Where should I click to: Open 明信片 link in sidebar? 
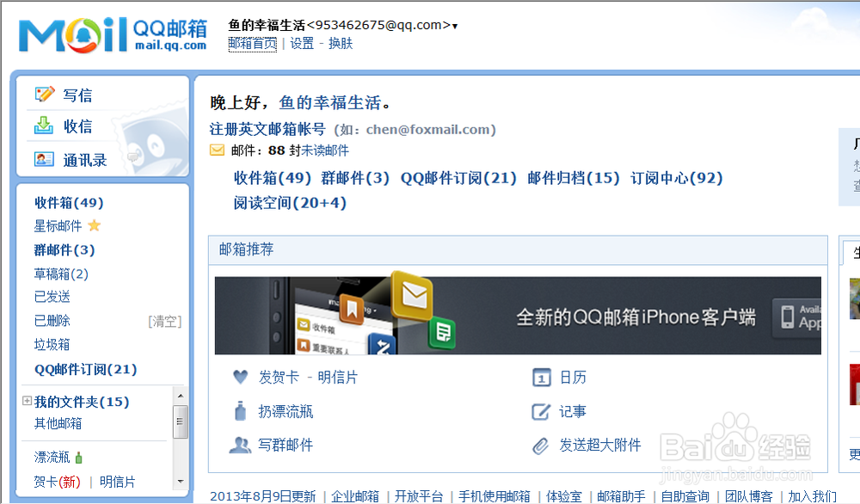(x=117, y=482)
